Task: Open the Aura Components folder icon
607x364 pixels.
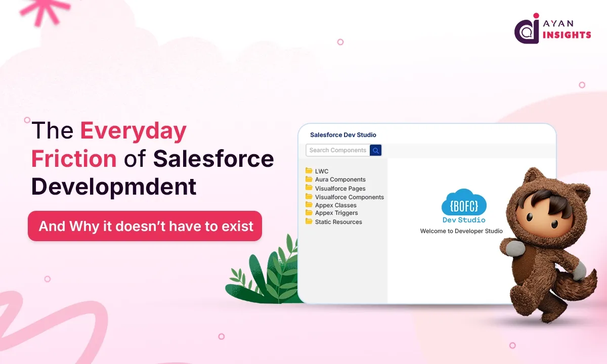Action: (x=309, y=179)
